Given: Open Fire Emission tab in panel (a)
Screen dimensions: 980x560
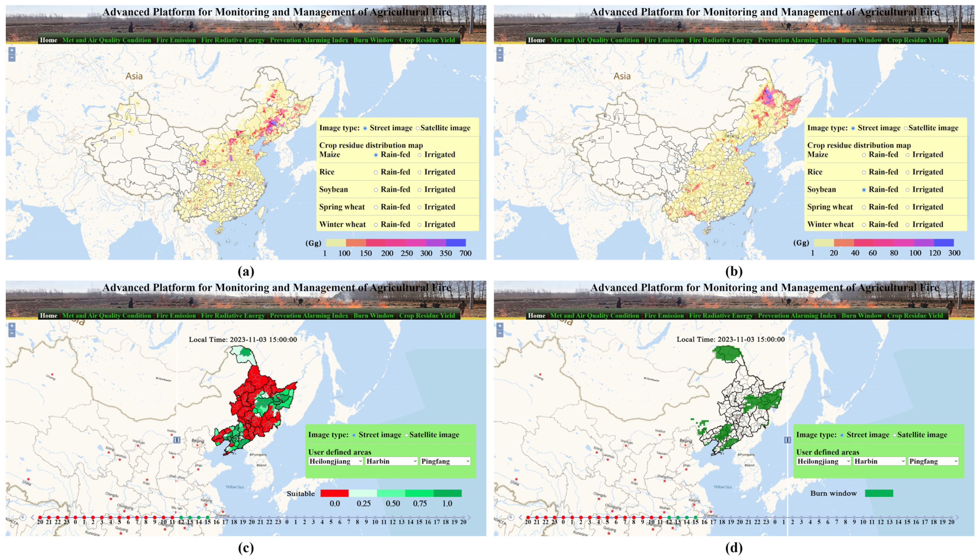Looking at the screenshot, I should tap(176, 40).
